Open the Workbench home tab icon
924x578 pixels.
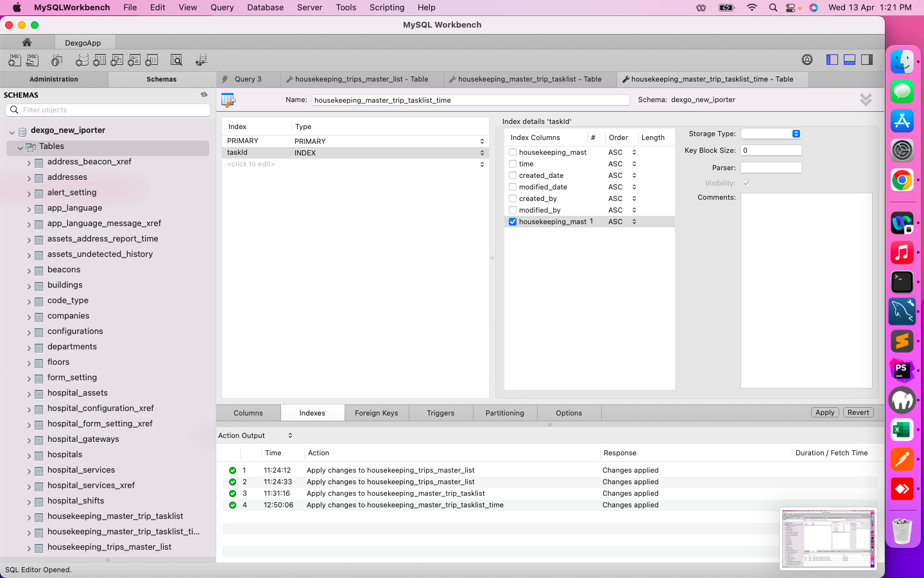point(27,42)
